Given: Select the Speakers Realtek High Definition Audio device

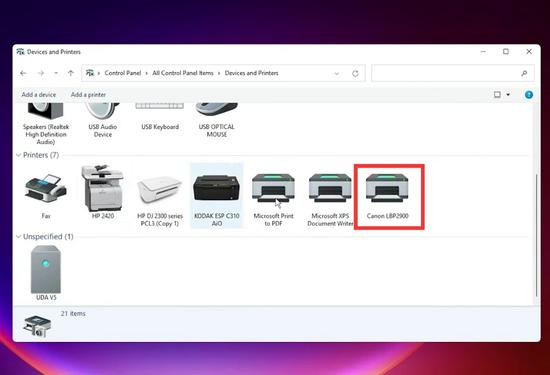Looking at the screenshot, I should pos(46,111).
